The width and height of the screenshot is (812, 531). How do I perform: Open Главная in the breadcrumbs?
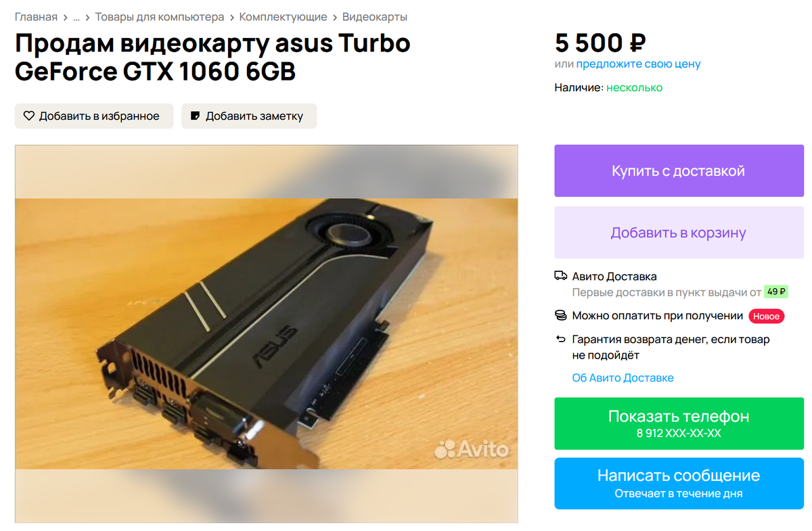tap(36, 17)
